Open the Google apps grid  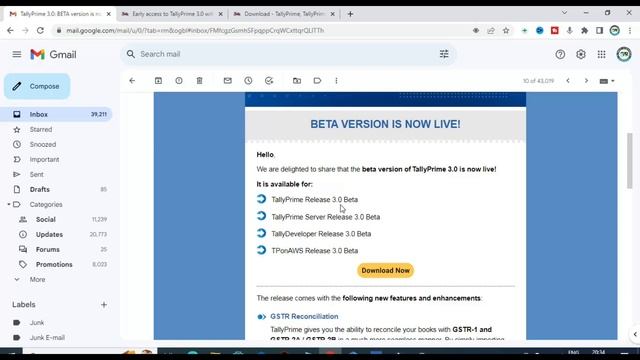pyautogui.click(x=602, y=54)
